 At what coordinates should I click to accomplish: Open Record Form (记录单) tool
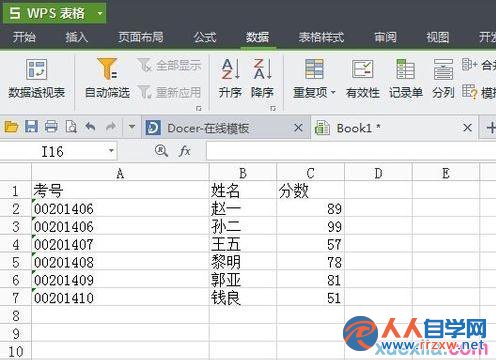coord(406,79)
